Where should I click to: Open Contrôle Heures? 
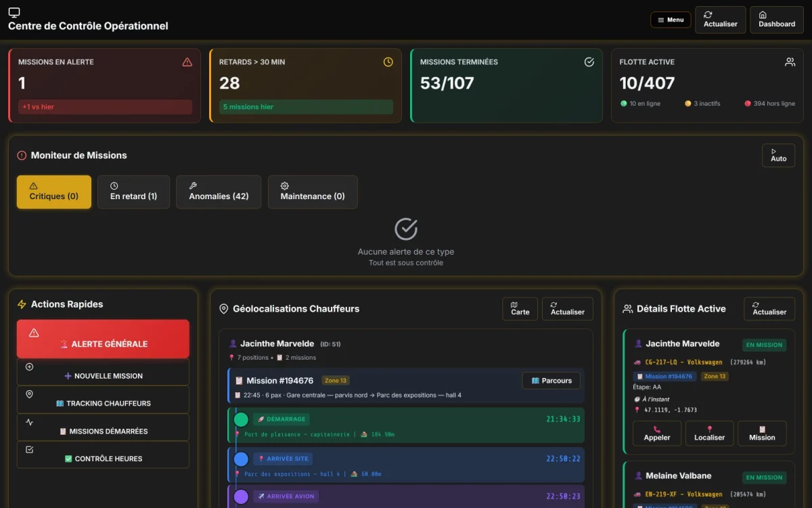tap(103, 455)
